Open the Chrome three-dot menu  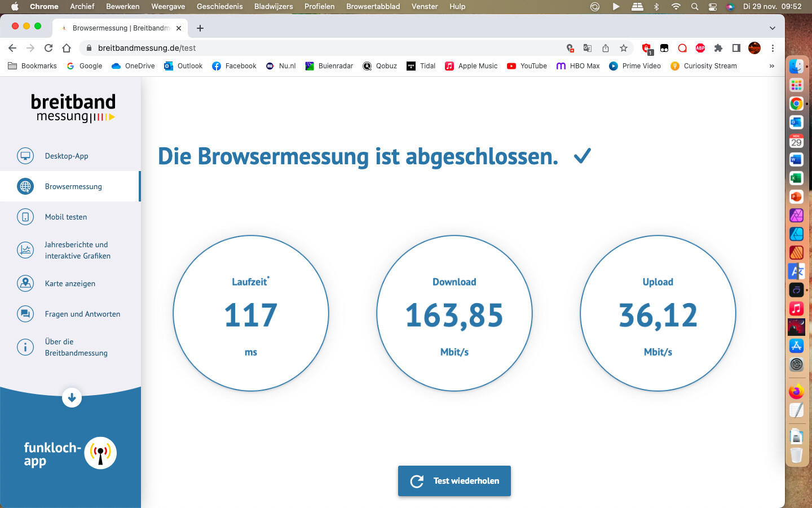(x=773, y=48)
